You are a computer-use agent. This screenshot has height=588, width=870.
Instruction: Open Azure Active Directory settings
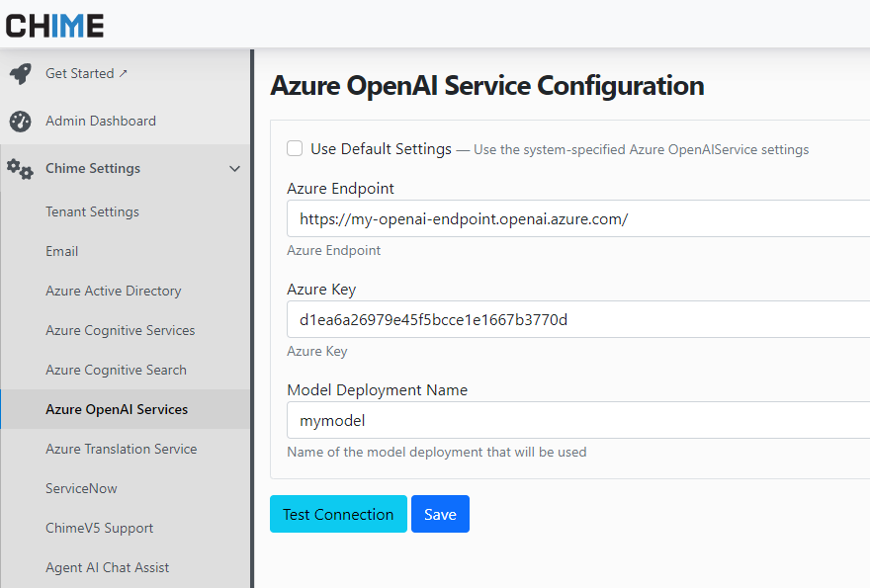click(x=113, y=291)
